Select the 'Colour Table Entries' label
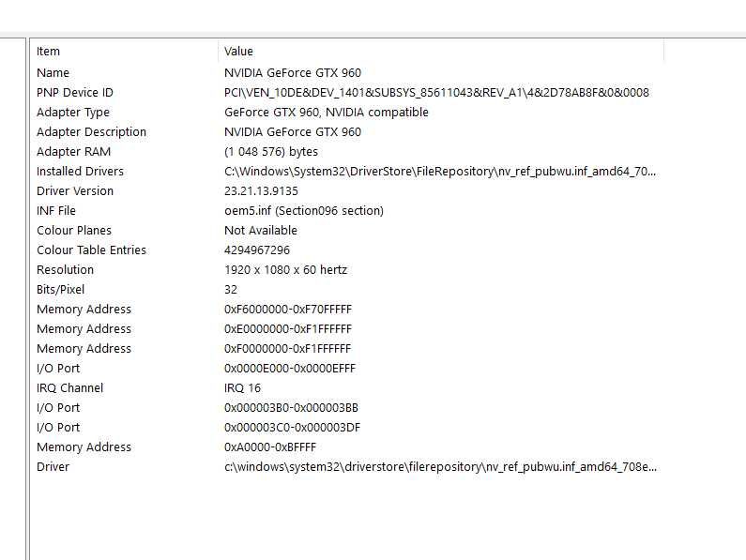The image size is (746, 560). pos(91,250)
